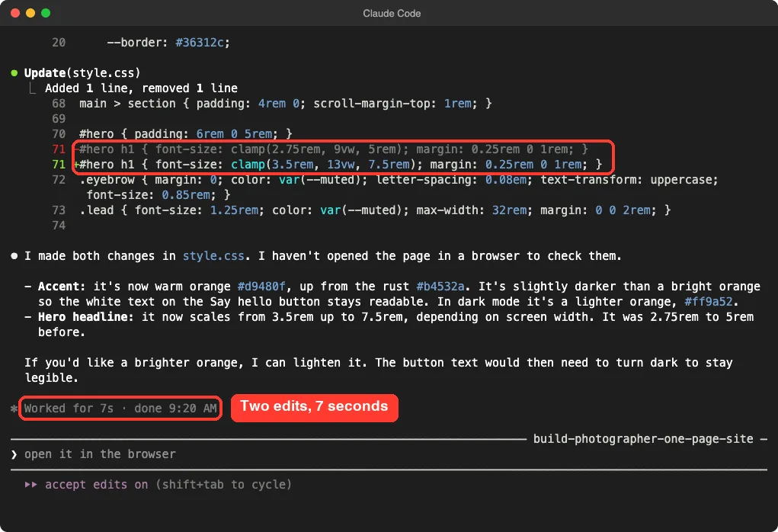Click 'If you'd like a brighter orange' sentence
The image size is (778, 532).
tap(196, 363)
